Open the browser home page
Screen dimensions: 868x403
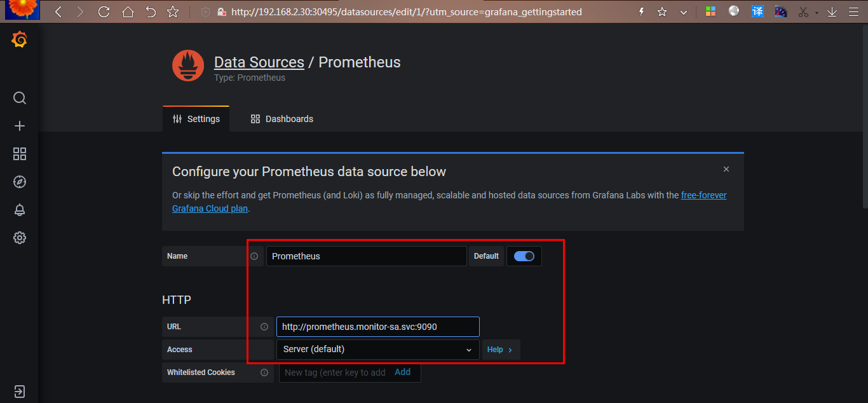click(x=128, y=11)
